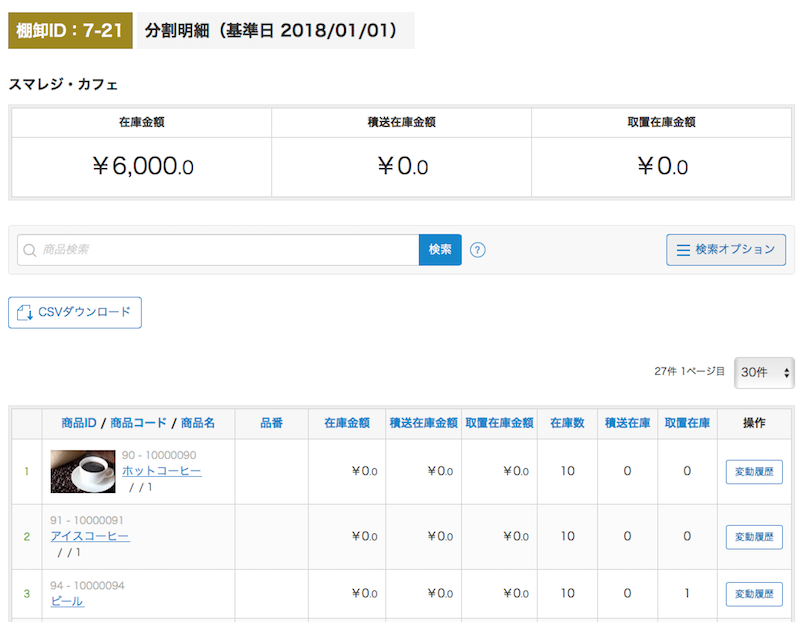This screenshot has height=622, width=800.
Task: Click the blue 検索 button
Action: (440, 250)
